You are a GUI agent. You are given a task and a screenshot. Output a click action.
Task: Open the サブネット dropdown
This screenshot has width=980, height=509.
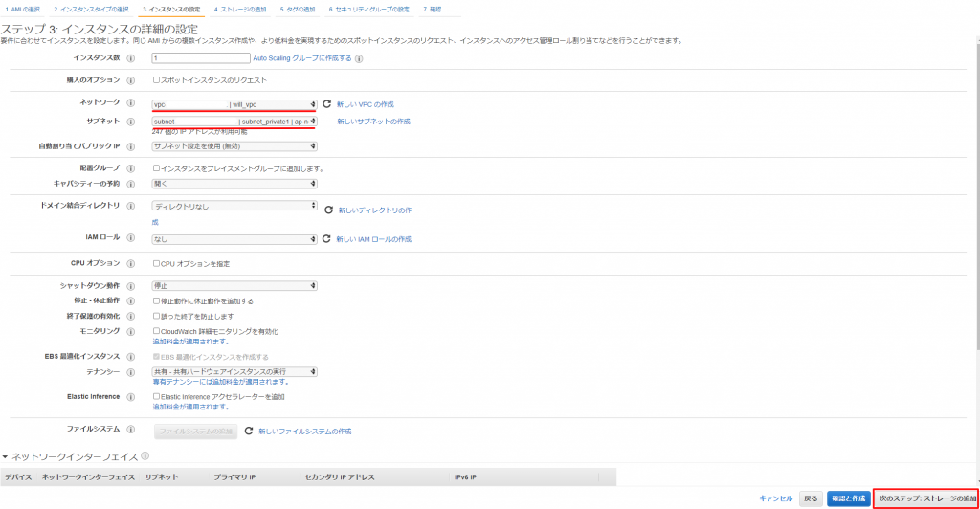[234, 122]
